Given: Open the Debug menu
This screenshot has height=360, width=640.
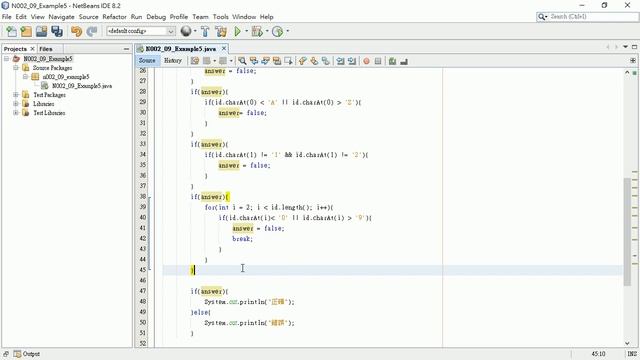Looking at the screenshot, I should point(156,17).
